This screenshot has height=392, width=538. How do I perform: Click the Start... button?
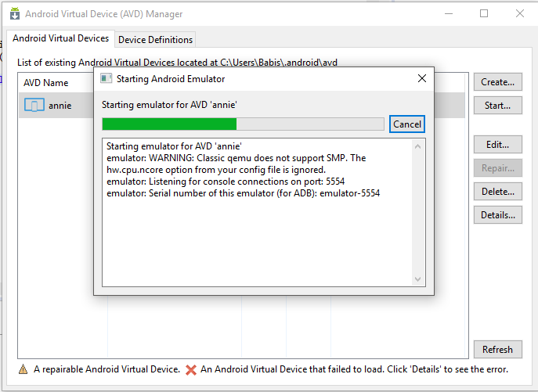pos(497,106)
